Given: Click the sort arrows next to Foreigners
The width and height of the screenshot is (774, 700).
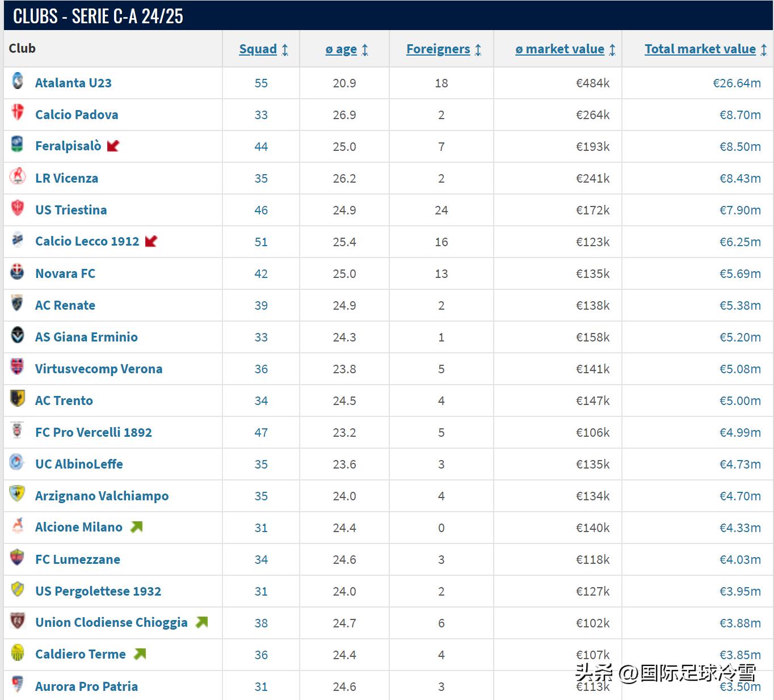Looking at the screenshot, I should click(x=478, y=50).
